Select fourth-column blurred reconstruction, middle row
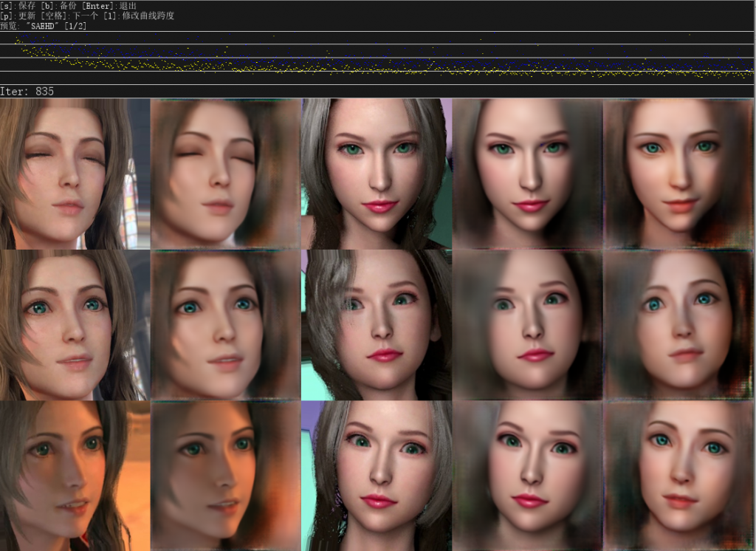The width and height of the screenshot is (756, 551). (x=527, y=325)
